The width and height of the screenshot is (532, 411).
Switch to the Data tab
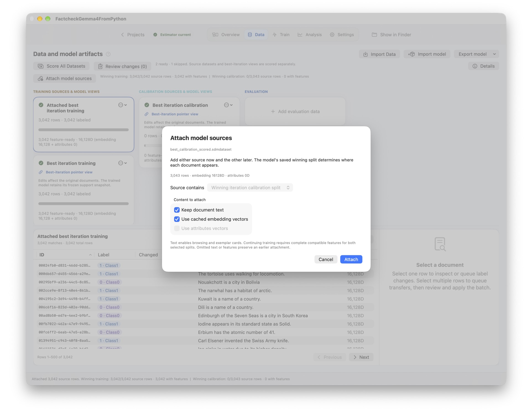pyautogui.click(x=256, y=35)
